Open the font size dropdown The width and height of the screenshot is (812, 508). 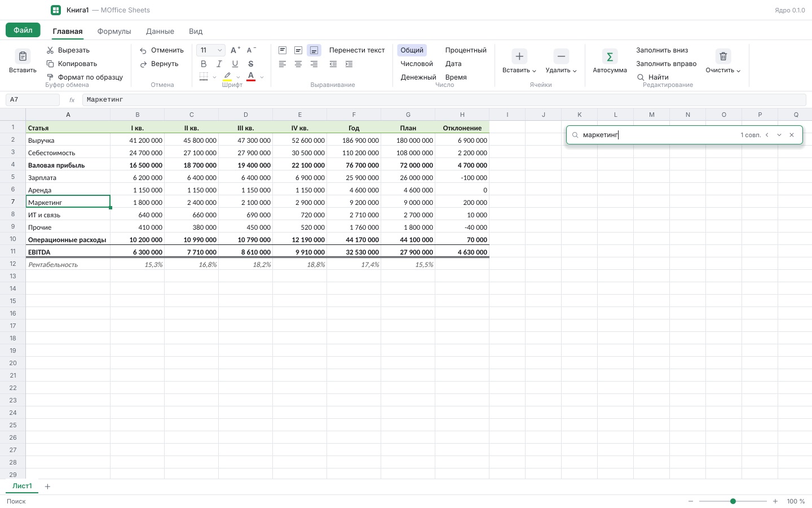click(x=211, y=50)
